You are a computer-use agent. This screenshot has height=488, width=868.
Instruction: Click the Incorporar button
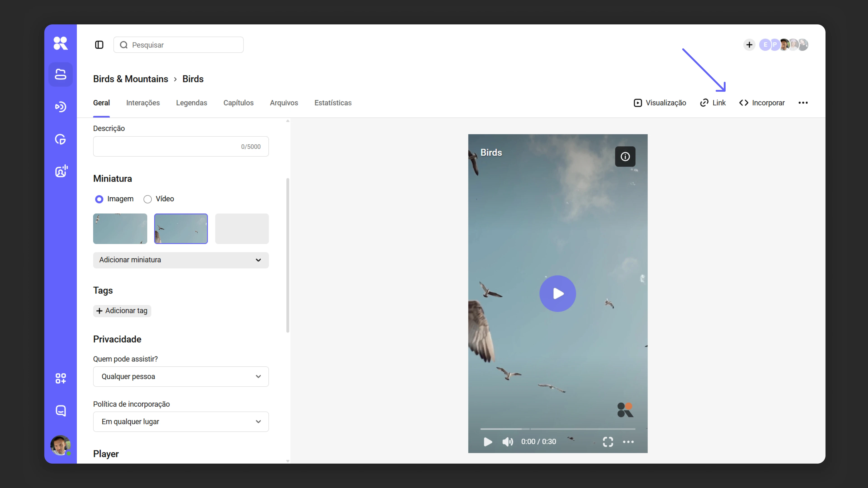[x=762, y=103]
